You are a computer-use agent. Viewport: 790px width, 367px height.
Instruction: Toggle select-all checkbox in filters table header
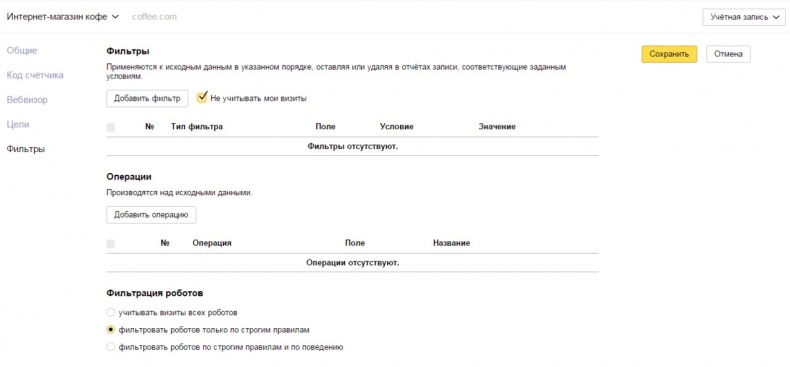110,128
